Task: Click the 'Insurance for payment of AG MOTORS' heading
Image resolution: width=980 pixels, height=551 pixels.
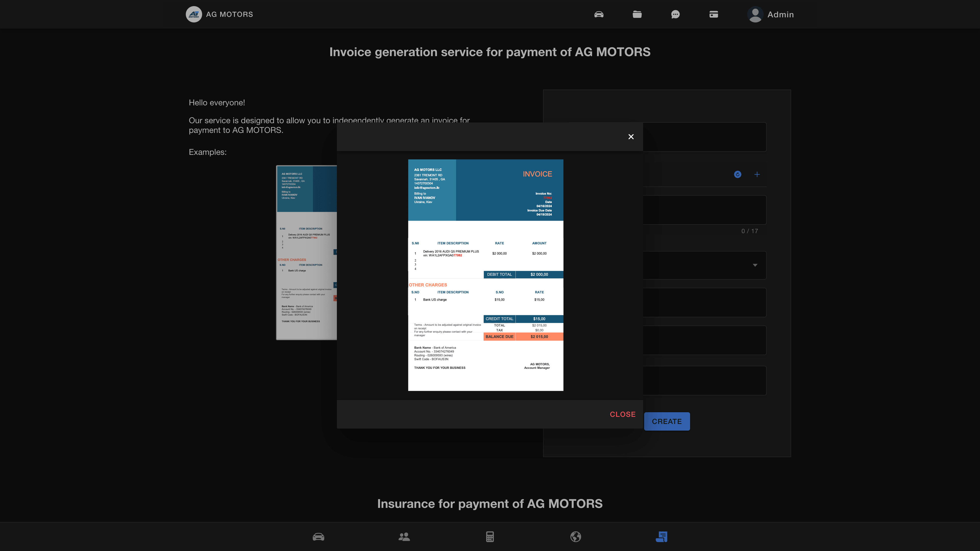Action: pyautogui.click(x=490, y=504)
